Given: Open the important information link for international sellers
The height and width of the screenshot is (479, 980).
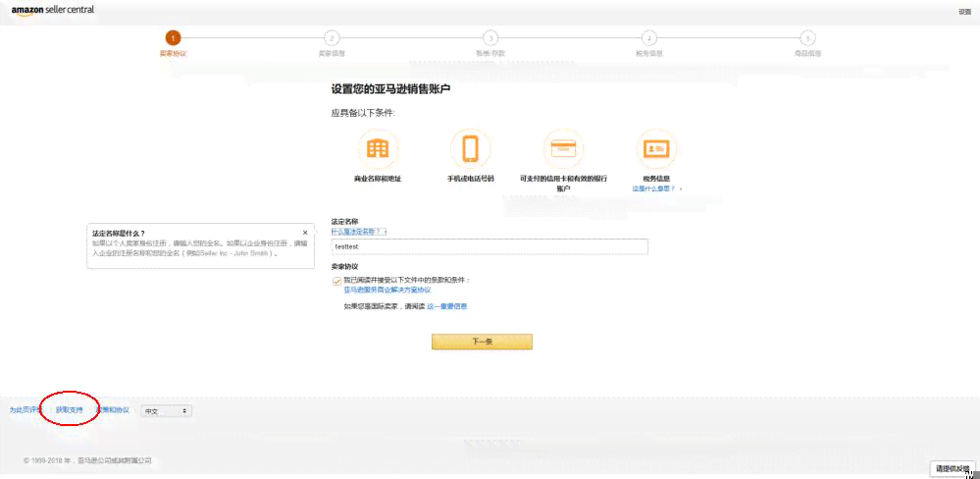Looking at the screenshot, I should [447, 306].
